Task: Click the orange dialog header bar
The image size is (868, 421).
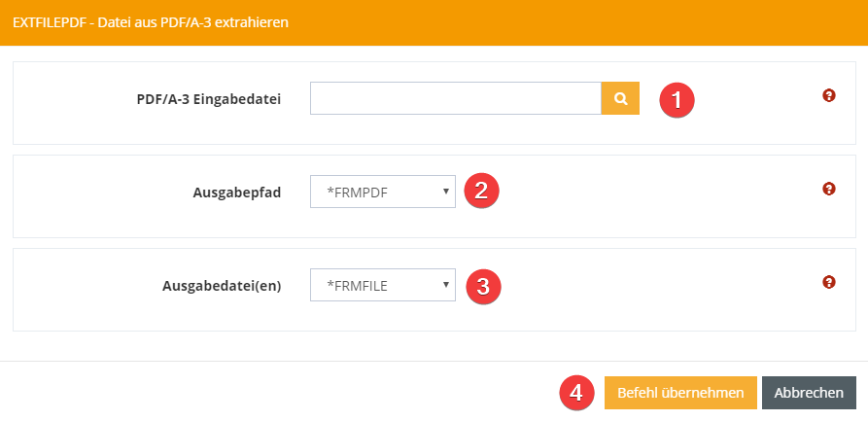Action: click(x=583, y=21)
